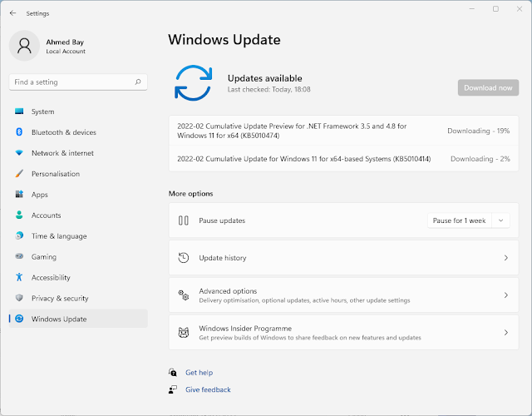This screenshot has width=532, height=416.
Task: Click the Network wifi icon
Action: (19, 153)
